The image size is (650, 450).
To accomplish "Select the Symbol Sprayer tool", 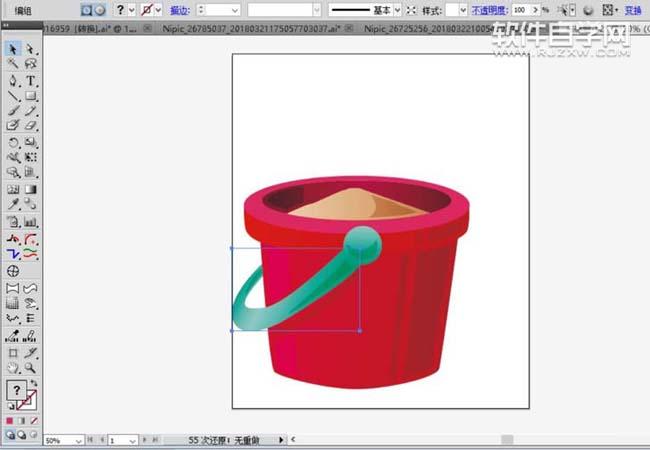I will click(13, 222).
